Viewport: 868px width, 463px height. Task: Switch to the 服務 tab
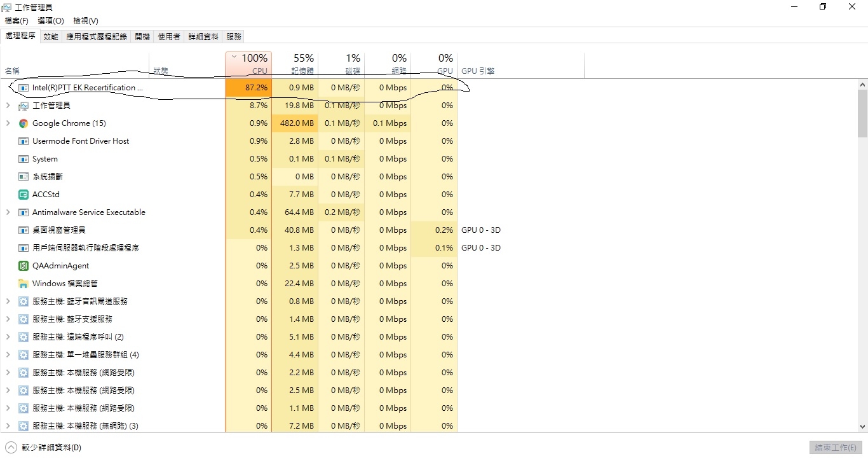(x=234, y=37)
